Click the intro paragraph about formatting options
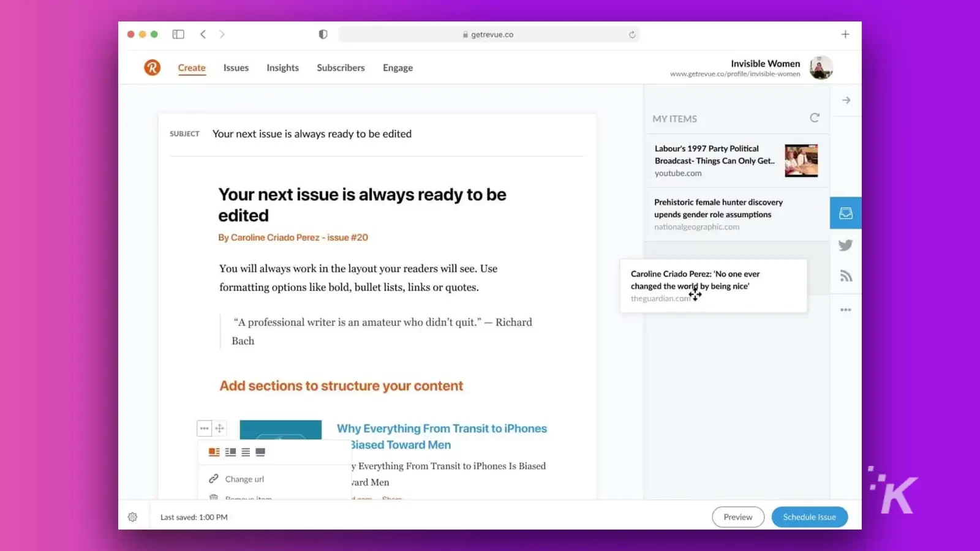 pos(358,278)
